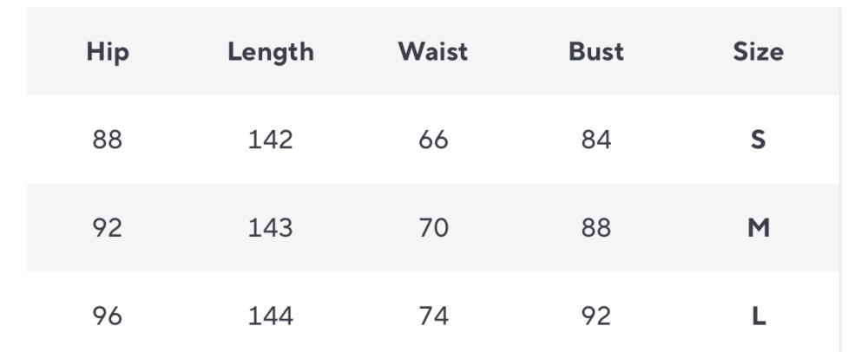Click length value 143
This screenshot has height=352, width=868.
coord(271,228)
